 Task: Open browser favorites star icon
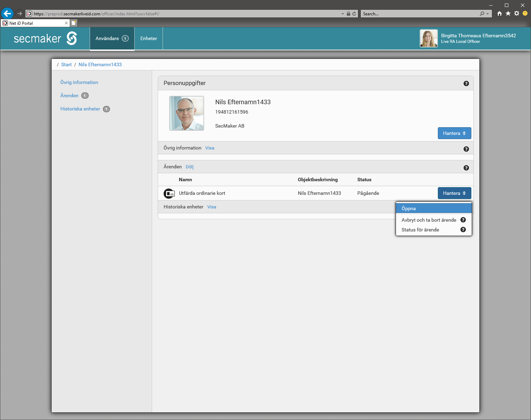[x=508, y=14]
